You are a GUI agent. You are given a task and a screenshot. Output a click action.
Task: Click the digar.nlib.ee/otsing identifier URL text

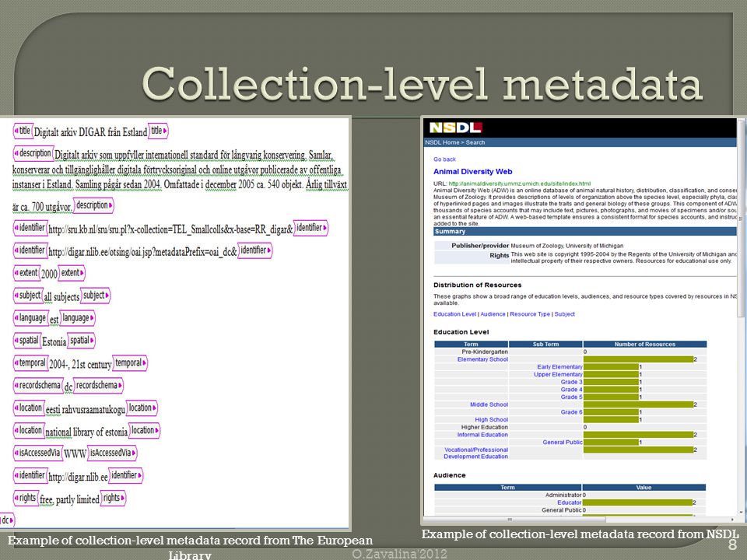(x=142, y=252)
